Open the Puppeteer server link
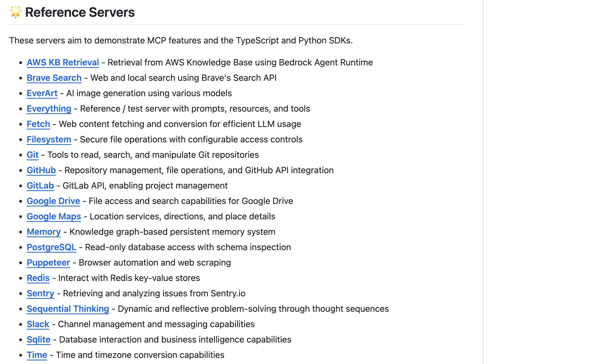 (48, 263)
